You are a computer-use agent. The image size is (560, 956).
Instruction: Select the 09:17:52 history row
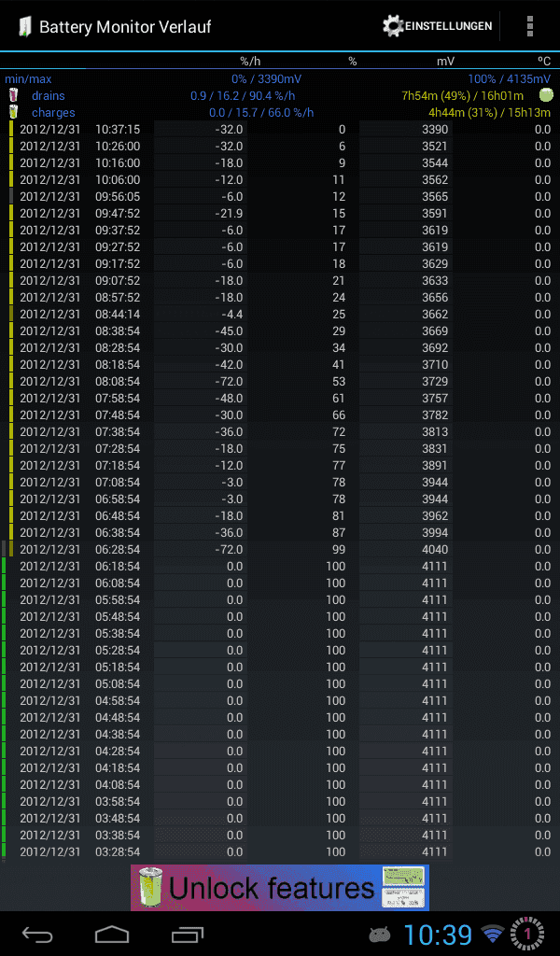click(x=280, y=263)
